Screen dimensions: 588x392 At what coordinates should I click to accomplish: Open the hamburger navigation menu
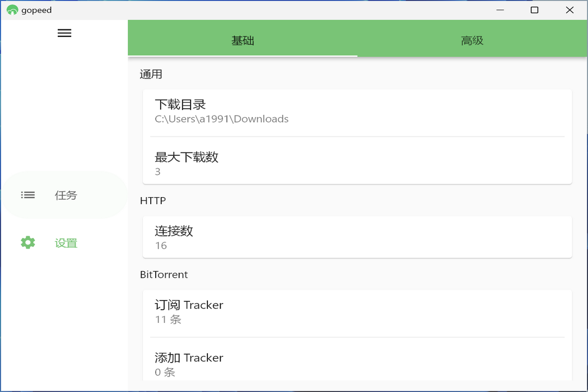click(64, 33)
